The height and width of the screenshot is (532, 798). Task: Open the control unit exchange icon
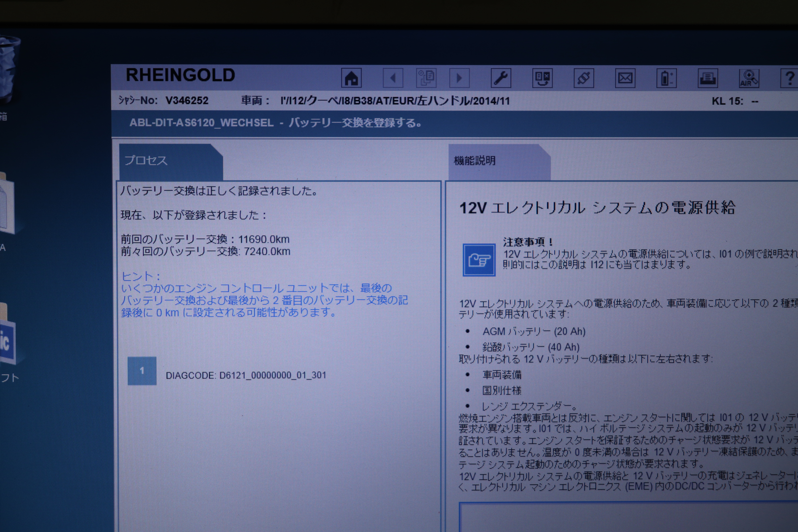(542, 78)
